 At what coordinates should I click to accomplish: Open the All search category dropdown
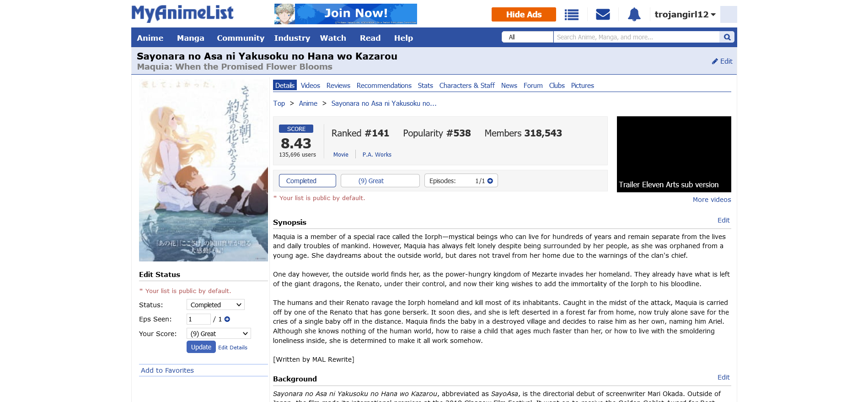(527, 37)
